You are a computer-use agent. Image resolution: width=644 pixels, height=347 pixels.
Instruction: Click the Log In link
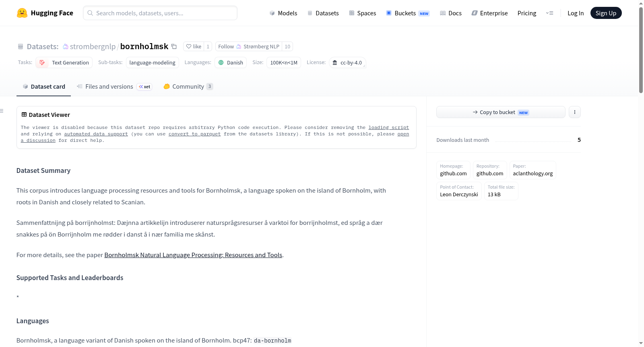576,13
